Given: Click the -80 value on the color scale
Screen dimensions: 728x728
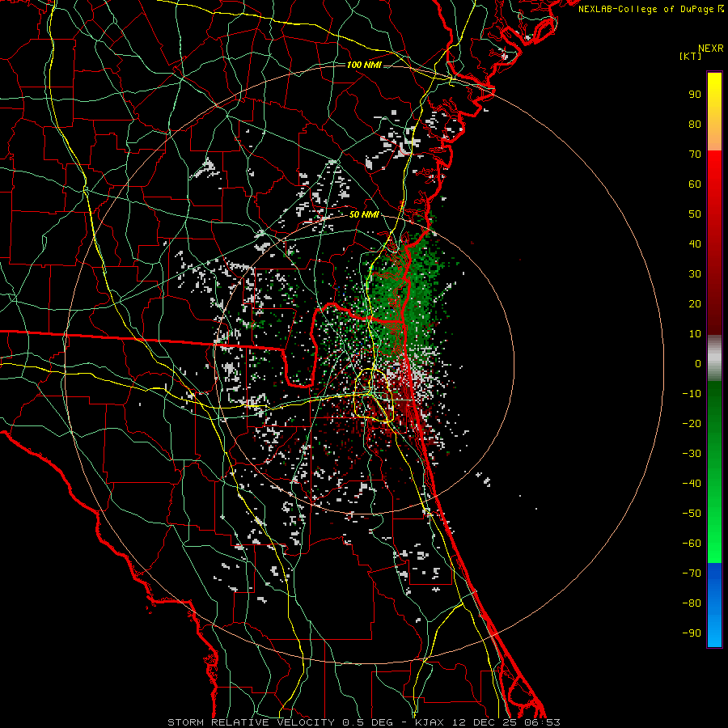Looking at the screenshot, I should pyautogui.click(x=692, y=603).
